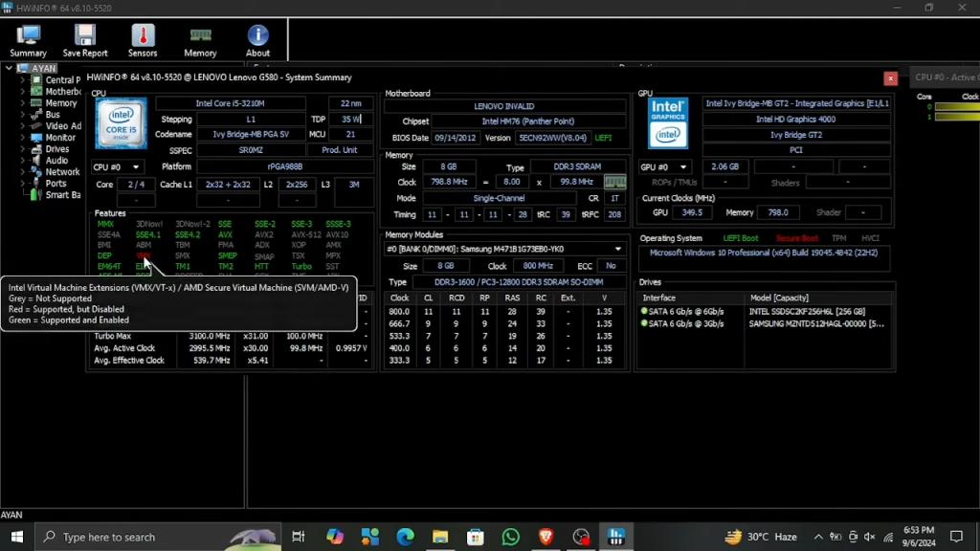Viewport: 980px width, 551px height.
Task: Open the GPU #0 selector dropdown
Action: coord(663,166)
